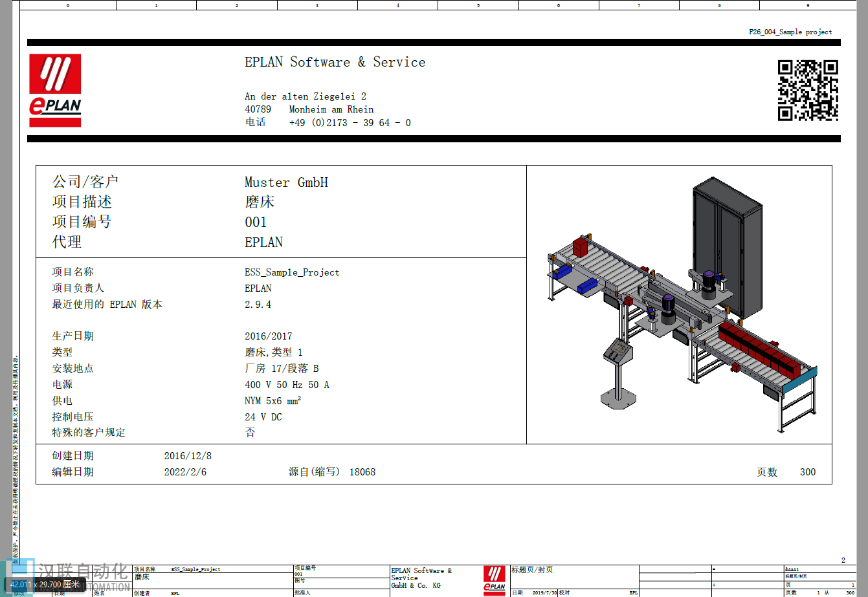Click the small EPLAN logo in title block
The height and width of the screenshot is (597, 868).
(x=494, y=579)
